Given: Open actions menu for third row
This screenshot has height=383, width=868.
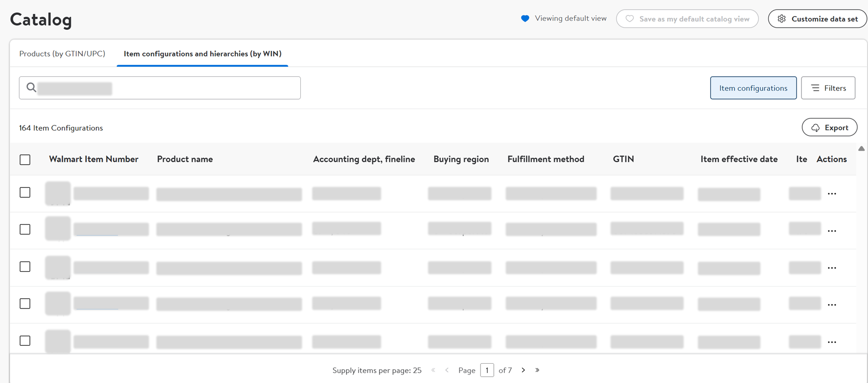Looking at the screenshot, I should click(x=832, y=268).
